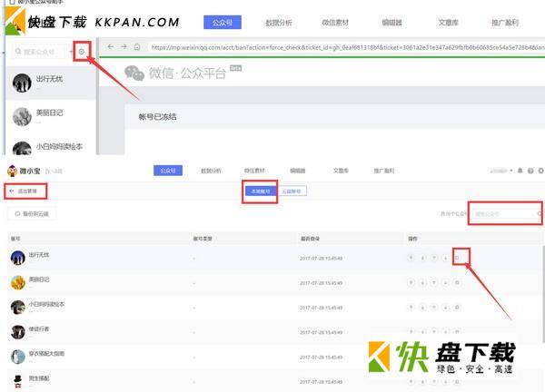Switch to 编辑器 tab in lower window
545x392 pixels.
pos(298,171)
